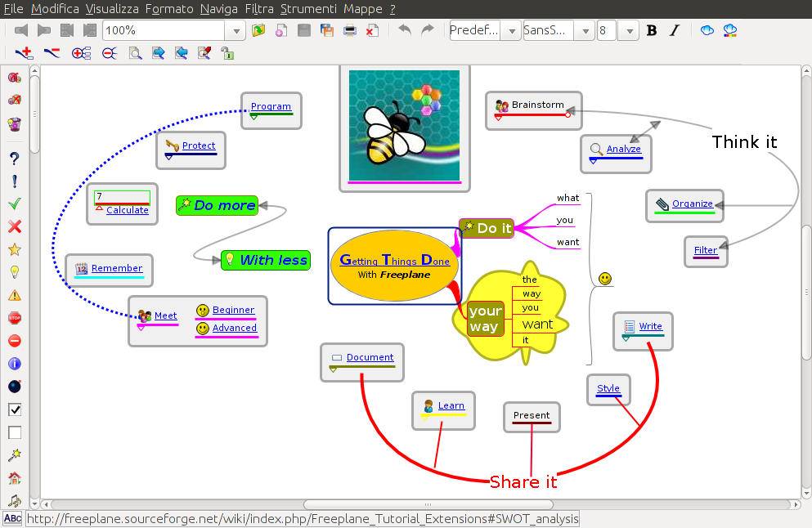Create a new map with the page icon
This screenshot has height=528, width=812.
coord(281,30)
